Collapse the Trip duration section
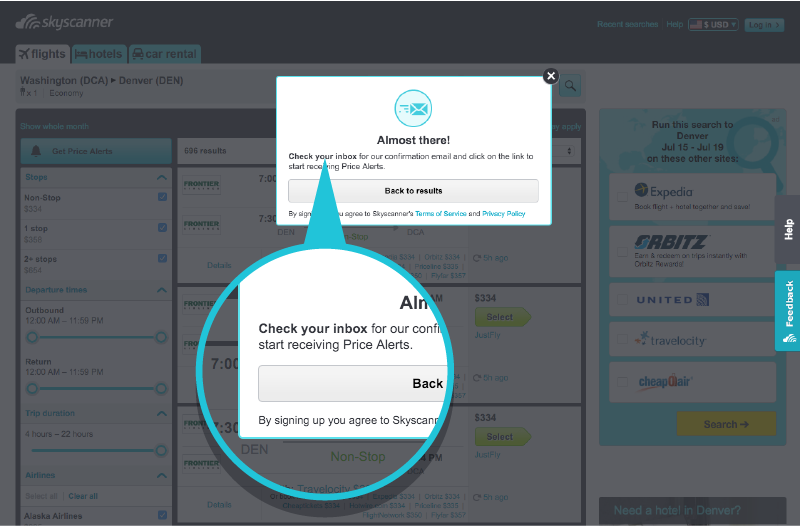 [x=162, y=413]
